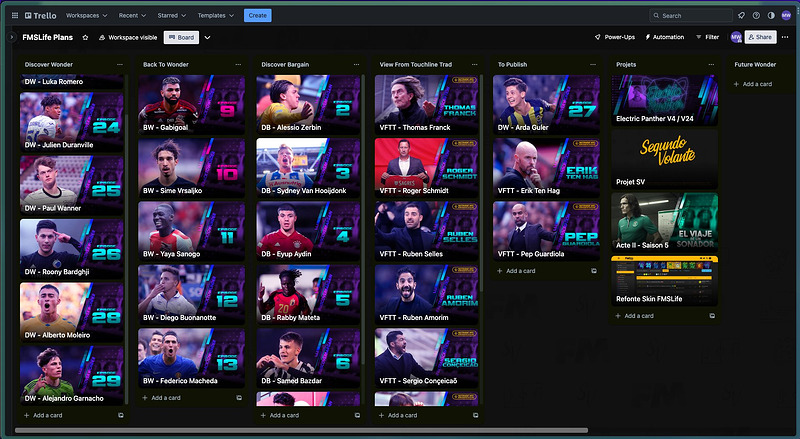The height and width of the screenshot is (439, 800).
Task: Create from template in Back To Wonder
Action: click(239, 398)
